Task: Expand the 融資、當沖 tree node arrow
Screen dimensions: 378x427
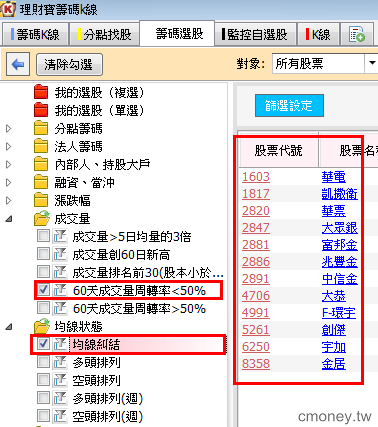Action: [x=9, y=182]
